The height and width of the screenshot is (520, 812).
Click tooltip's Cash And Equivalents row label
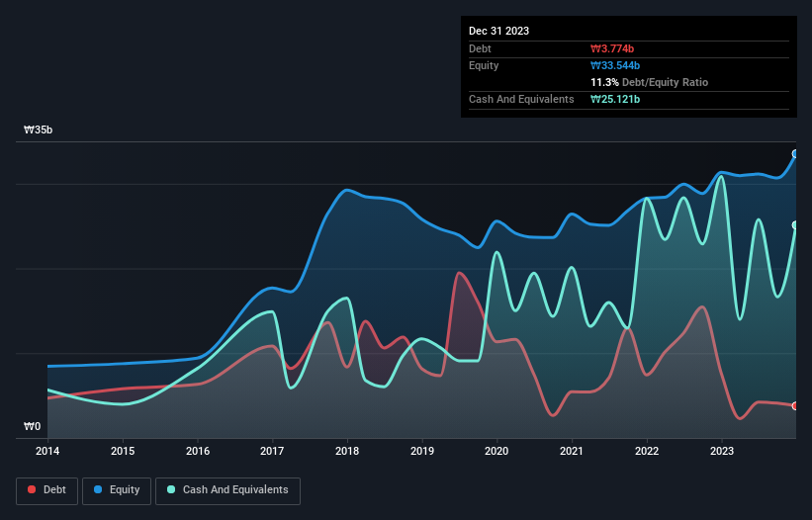coord(521,99)
